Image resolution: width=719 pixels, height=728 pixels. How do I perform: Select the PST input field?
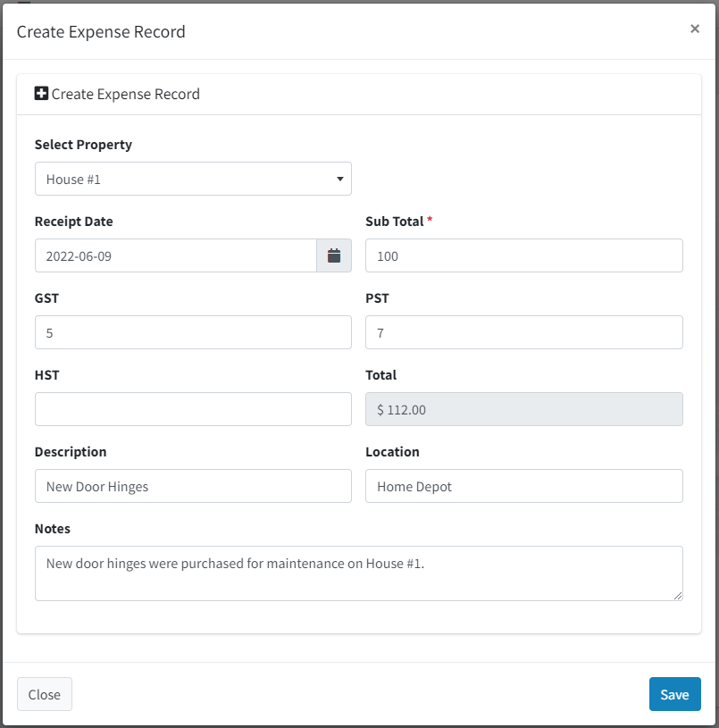[524, 332]
